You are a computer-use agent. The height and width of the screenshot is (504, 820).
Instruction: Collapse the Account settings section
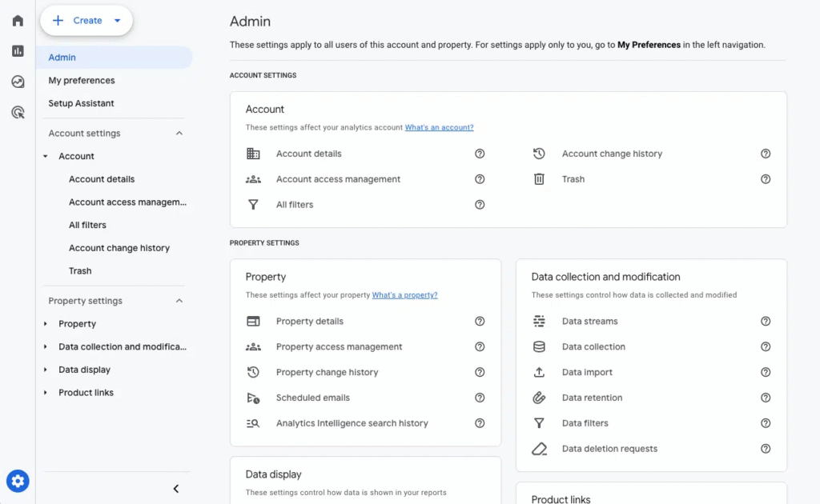coord(179,134)
